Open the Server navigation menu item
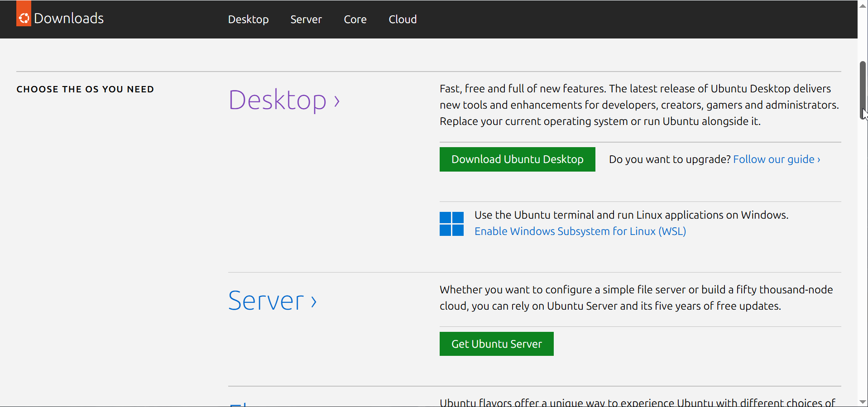The height and width of the screenshot is (407, 868). tap(306, 19)
